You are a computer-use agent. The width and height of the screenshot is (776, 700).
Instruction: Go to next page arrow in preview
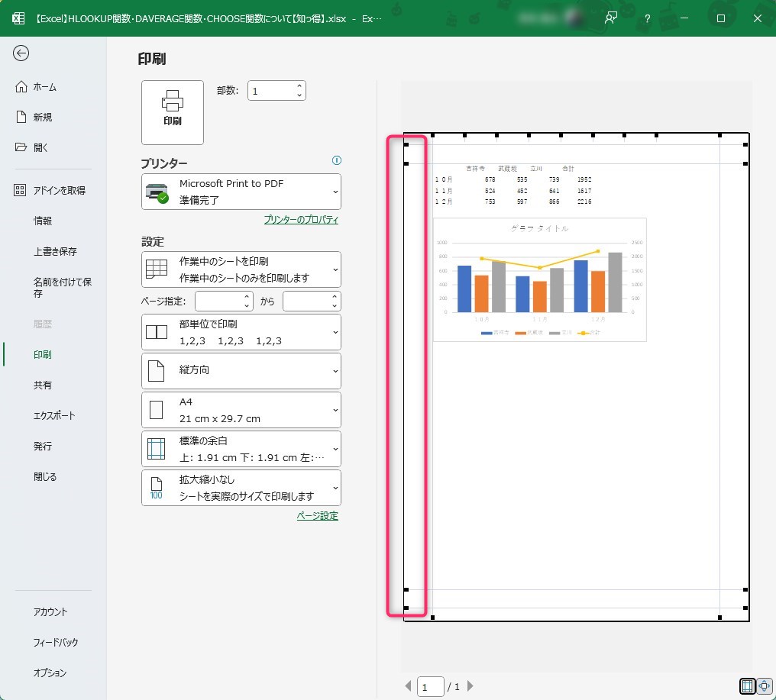coord(470,686)
